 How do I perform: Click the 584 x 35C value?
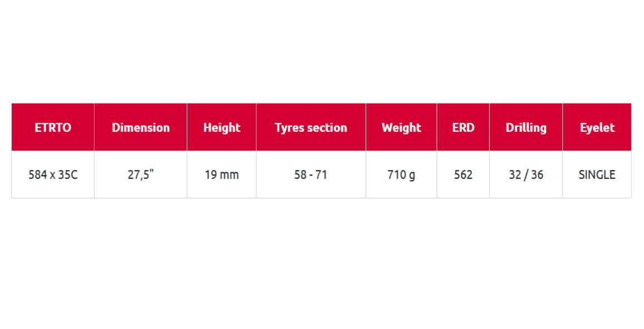(x=53, y=175)
